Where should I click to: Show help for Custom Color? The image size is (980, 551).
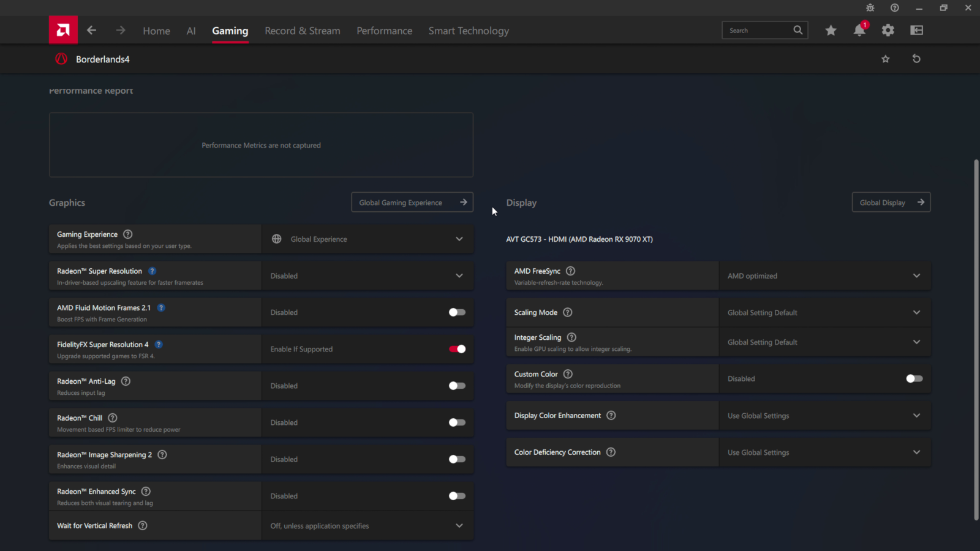coord(568,374)
